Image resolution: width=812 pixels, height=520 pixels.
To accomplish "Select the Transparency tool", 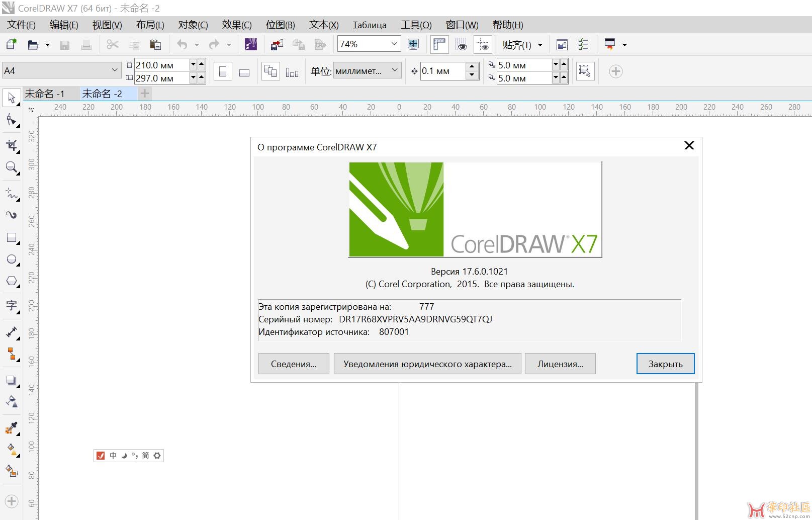I will click(x=12, y=401).
